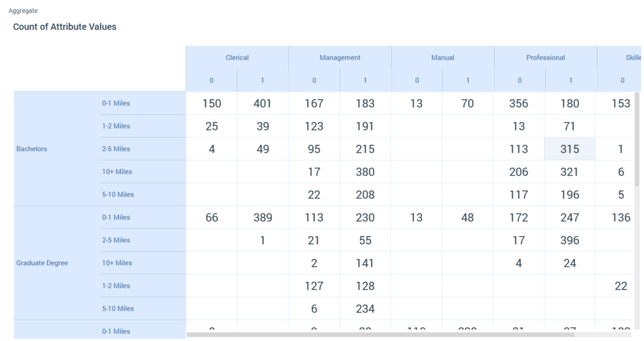
Task: Click the Aggregate label at top
Action: (x=23, y=11)
